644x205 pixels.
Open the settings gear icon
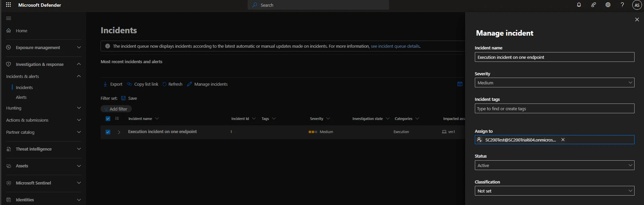pyautogui.click(x=608, y=5)
